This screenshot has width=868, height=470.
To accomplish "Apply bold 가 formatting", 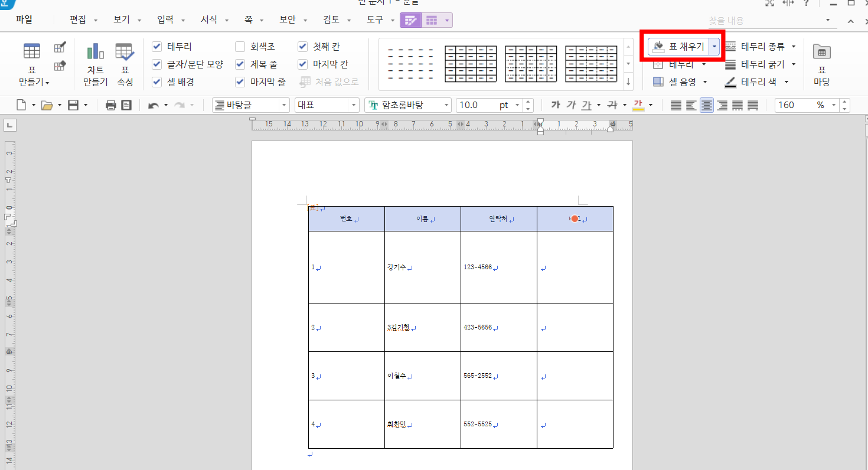I will pyautogui.click(x=555, y=105).
